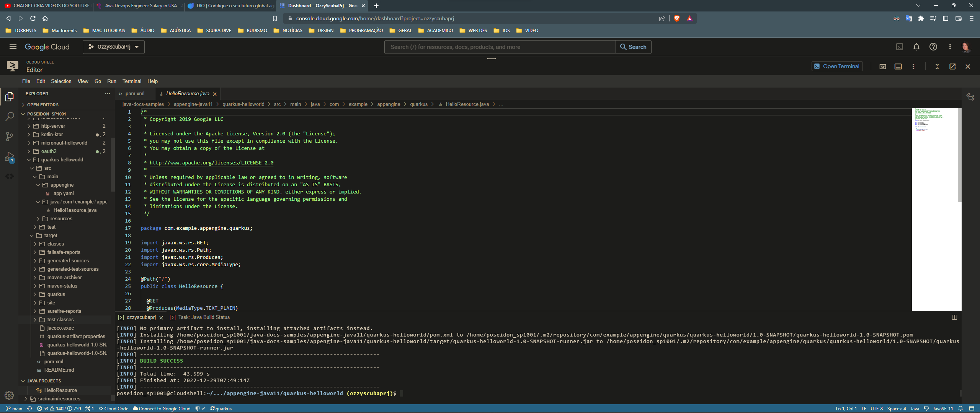The width and height of the screenshot is (980, 413).
Task: Open notifications bell in Google Cloud header
Action: [916, 47]
